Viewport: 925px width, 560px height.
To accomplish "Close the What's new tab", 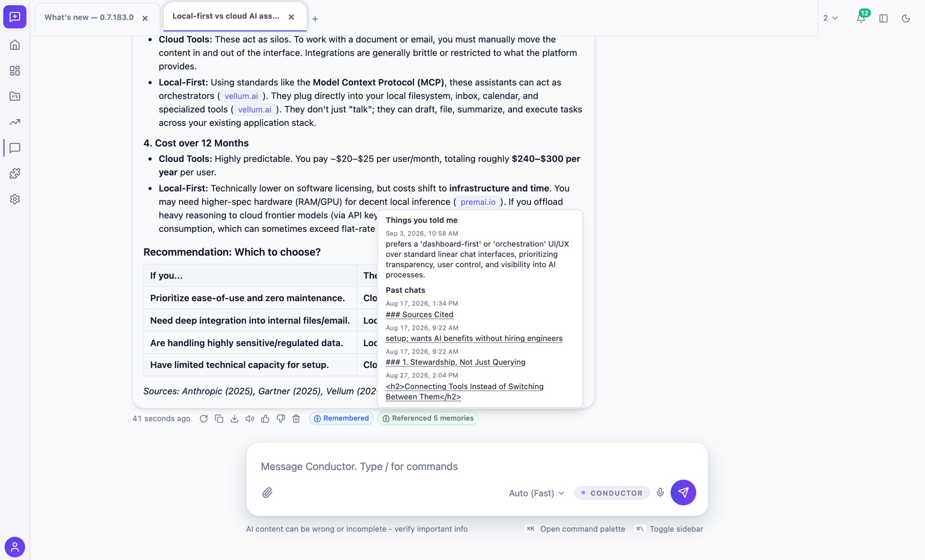I will tap(145, 18).
